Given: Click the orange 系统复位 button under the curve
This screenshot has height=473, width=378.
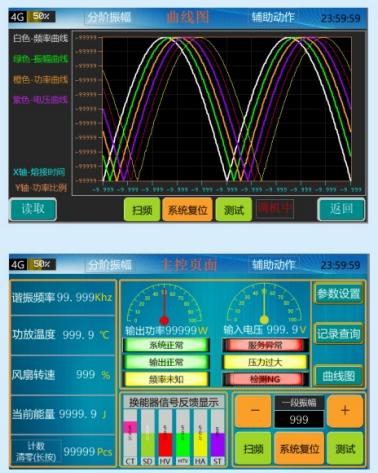Looking at the screenshot, I should (187, 210).
